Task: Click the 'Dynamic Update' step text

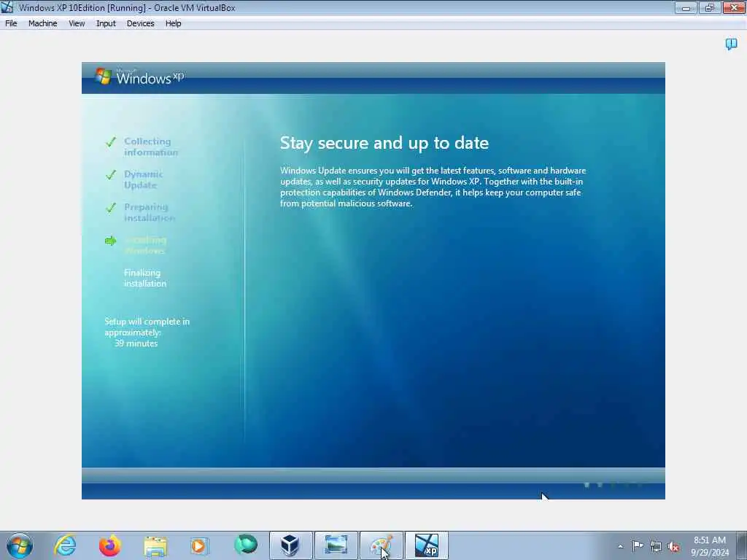Action: [x=144, y=179]
